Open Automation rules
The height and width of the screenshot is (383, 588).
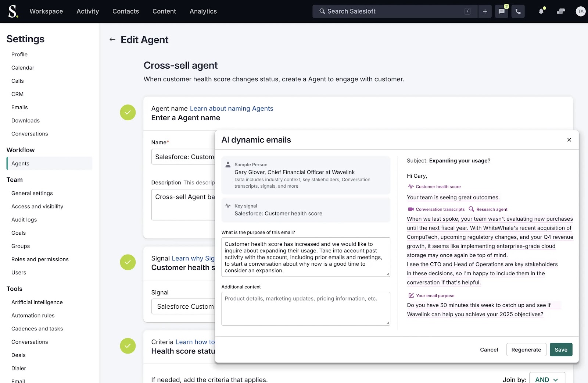click(x=33, y=316)
